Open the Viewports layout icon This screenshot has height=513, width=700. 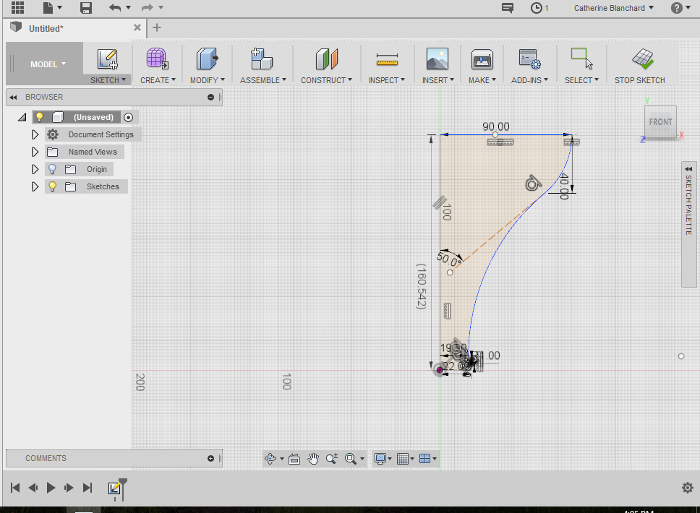[x=425, y=459]
